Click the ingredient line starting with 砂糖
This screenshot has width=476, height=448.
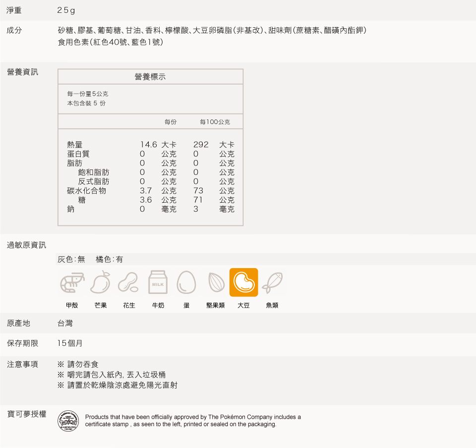point(212,30)
